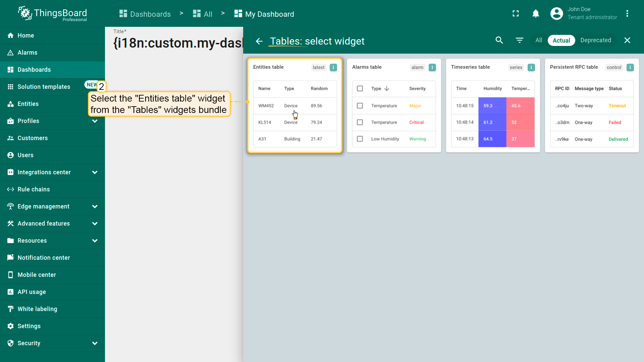Open notifications bell
Image resolution: width=644 pixels, height=362 pixels.
pos(536,13)
